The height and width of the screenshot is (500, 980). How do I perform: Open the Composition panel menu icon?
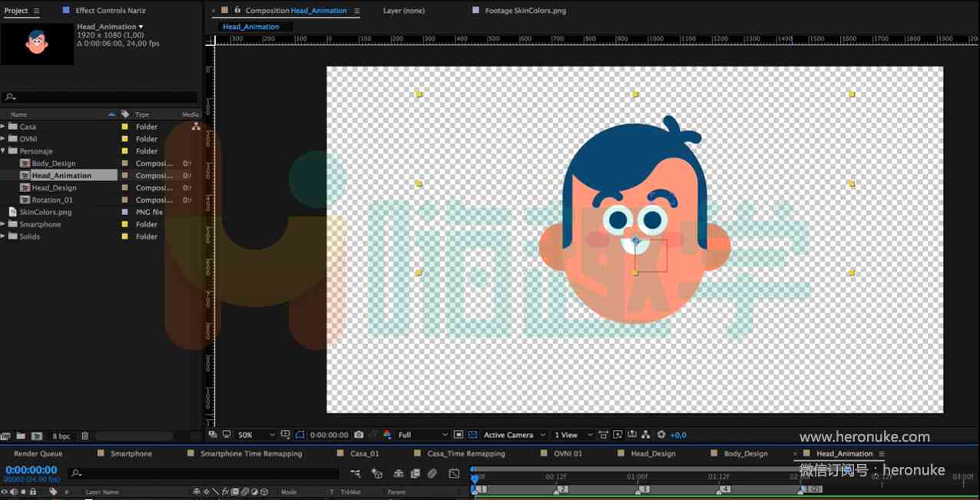tap(356, 11)
